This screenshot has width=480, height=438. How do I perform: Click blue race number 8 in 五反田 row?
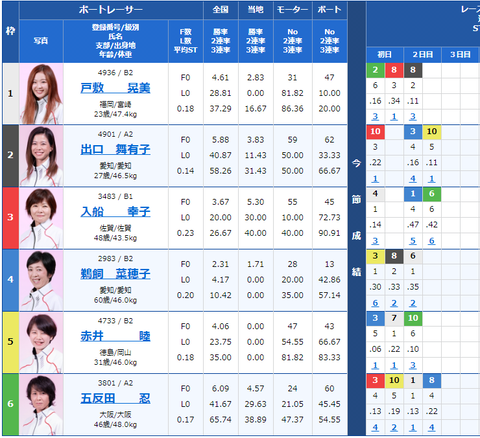pyautogui.click(x=432, y=380)
